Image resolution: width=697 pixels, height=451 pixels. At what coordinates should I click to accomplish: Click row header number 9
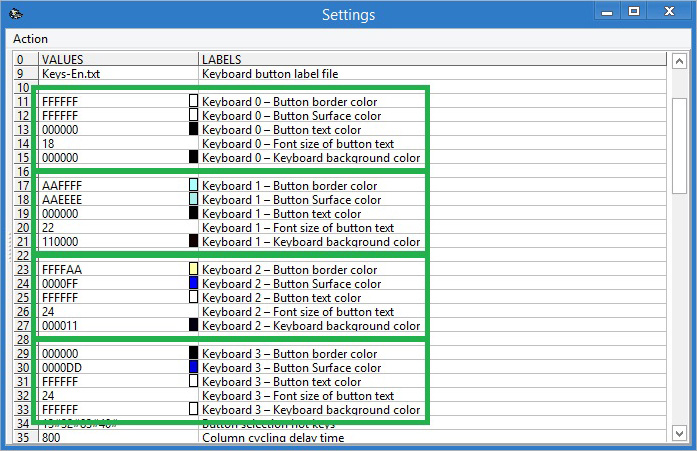(x=26, y=74)
